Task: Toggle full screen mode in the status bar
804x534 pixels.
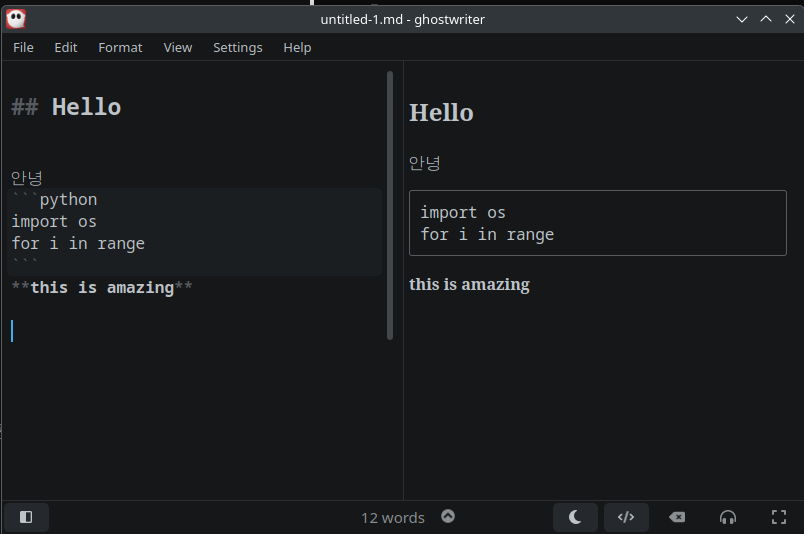Action: tap(778, 517)
